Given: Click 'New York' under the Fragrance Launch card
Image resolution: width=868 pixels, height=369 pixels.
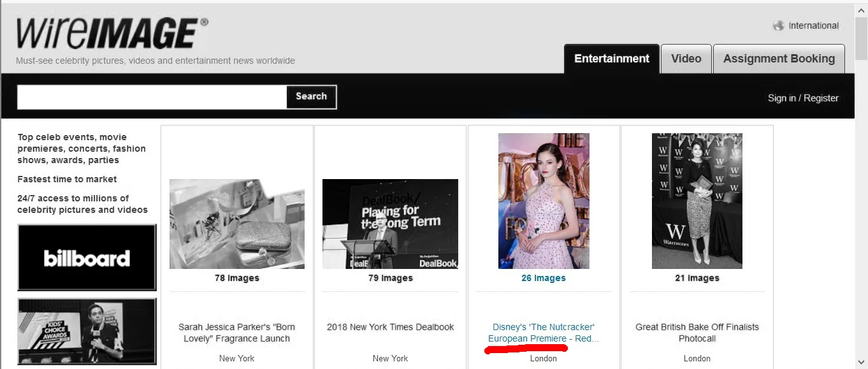Looking at the screenshot, I should coord(237,358).
